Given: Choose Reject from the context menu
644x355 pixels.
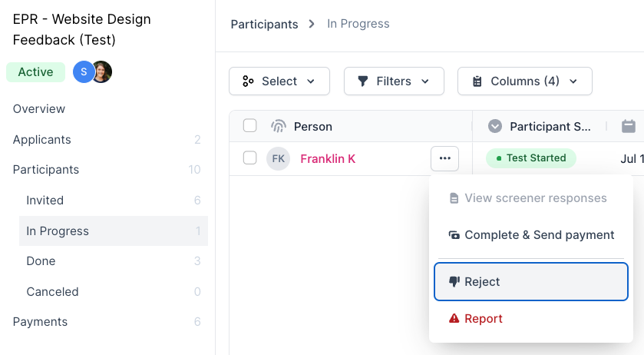Looking at the screenshot, I should [x=531, y=282].
